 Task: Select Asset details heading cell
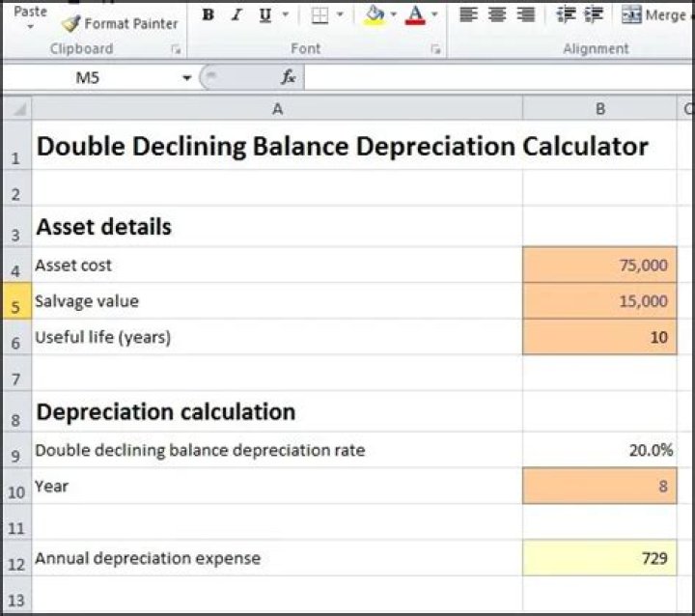click(277, 226)
